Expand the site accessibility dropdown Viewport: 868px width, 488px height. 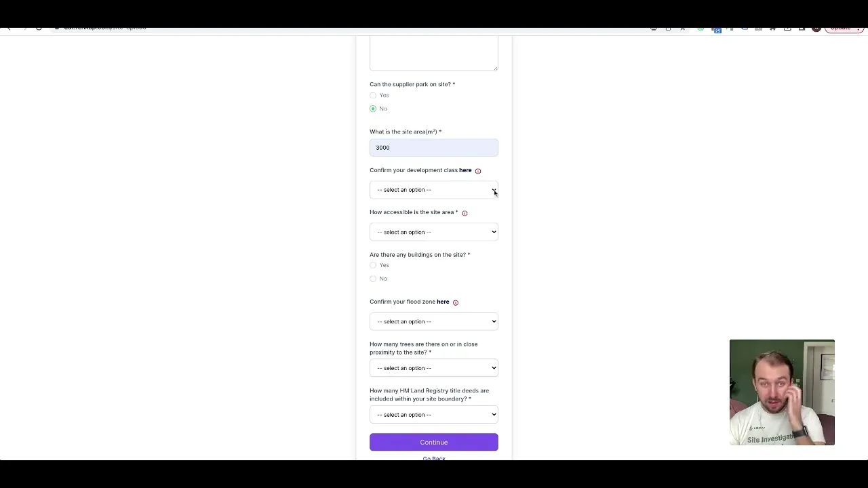pyautogui.click(x=434, y=232)
